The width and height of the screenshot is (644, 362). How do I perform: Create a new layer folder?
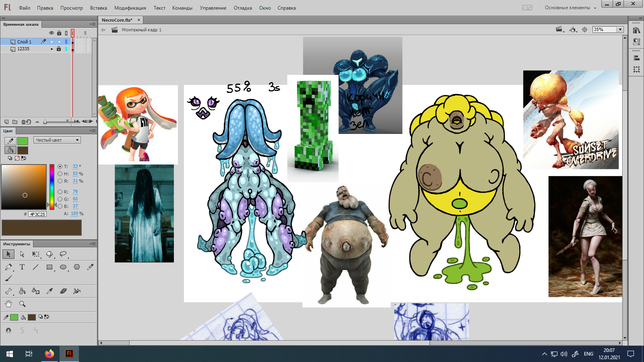(15, 121)
